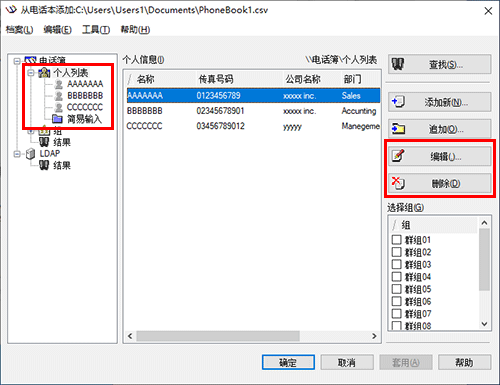Select the person icon beside AAAAAAA in tree
This screenshot has width=500, height=385.
pos(59,84)
